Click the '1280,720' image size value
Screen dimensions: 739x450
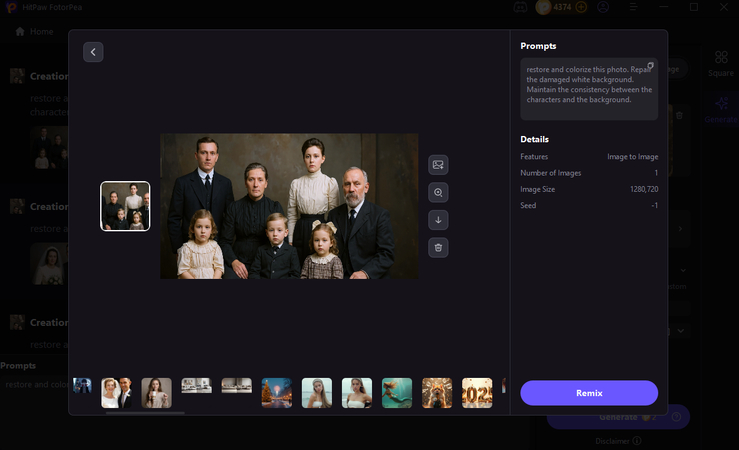[644, 189]
